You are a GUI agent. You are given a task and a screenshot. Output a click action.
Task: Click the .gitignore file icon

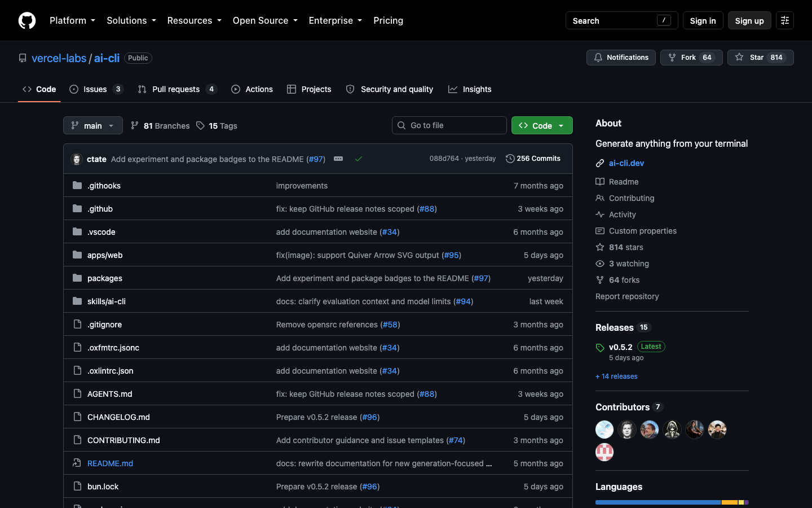coord(77,324)
